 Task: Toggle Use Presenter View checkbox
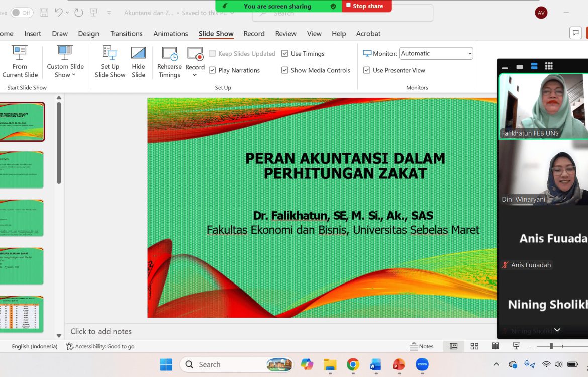coord(367,70)
